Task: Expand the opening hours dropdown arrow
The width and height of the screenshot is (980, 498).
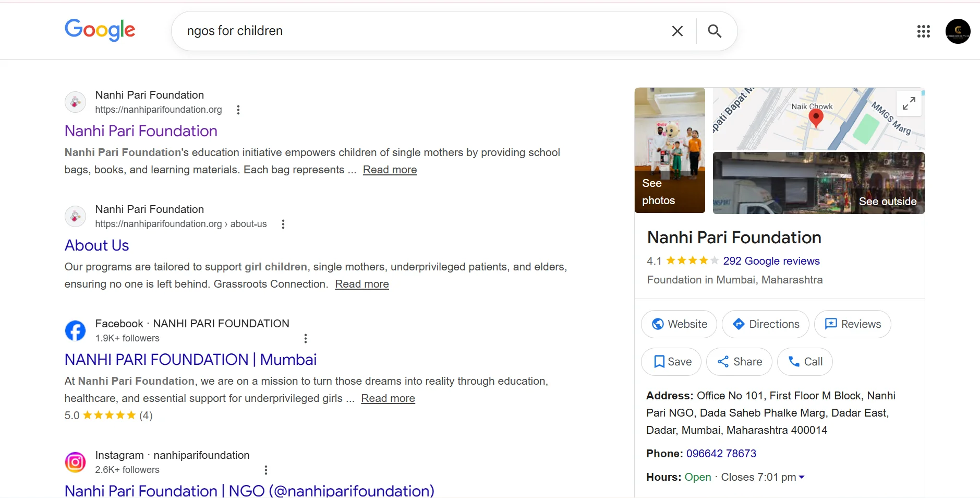Action: tap(802, 477)
